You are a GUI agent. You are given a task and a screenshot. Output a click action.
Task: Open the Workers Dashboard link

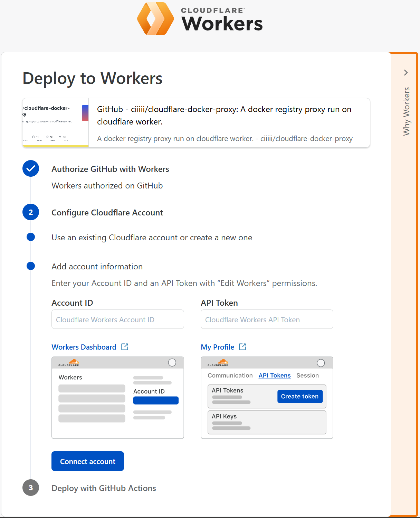pos(84,347)
